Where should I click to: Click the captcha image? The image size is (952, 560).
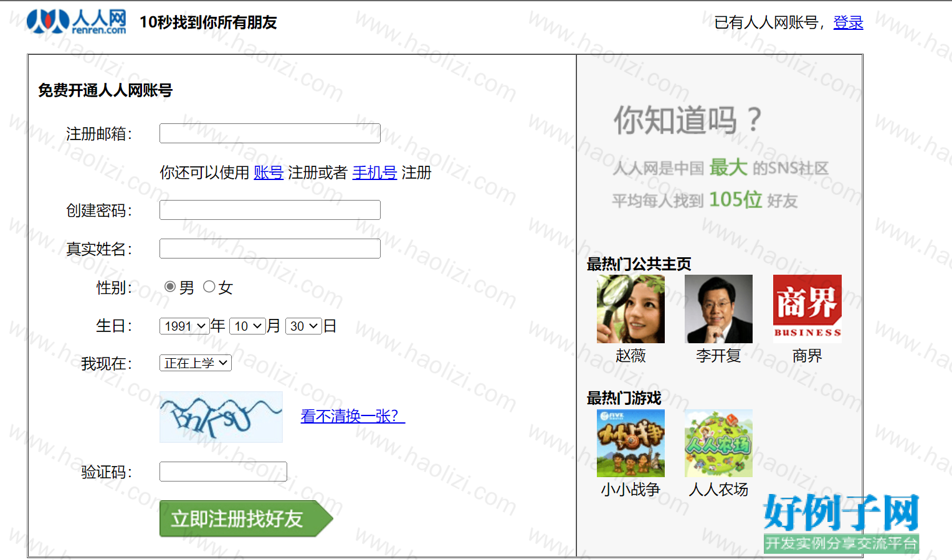pos(221,417)
